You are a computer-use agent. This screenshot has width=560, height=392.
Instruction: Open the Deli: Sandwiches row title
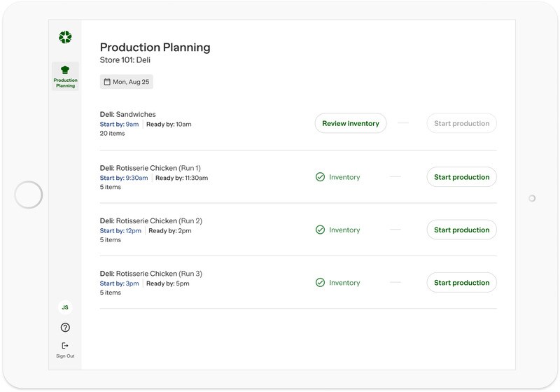[x=128, y=114]
